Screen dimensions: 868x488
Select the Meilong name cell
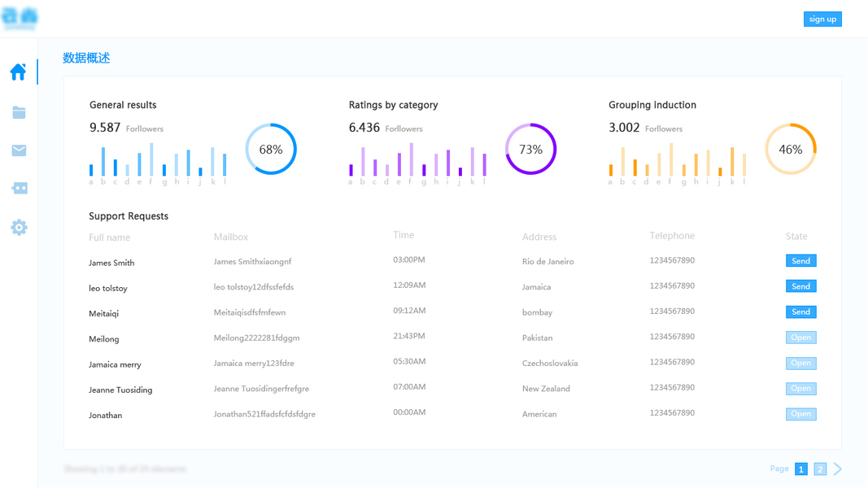[103, 339]
